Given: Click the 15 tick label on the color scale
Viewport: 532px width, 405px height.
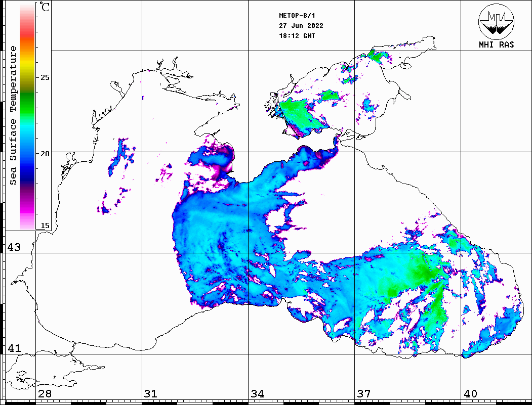Looking at the screenshot, I should pos(45,226).
